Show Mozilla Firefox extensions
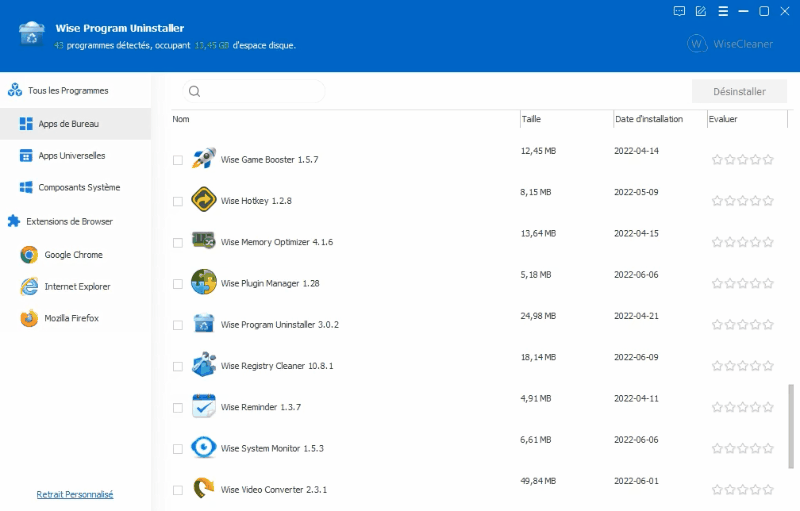Screen dimensions: 800x511 tap(76, 318)
